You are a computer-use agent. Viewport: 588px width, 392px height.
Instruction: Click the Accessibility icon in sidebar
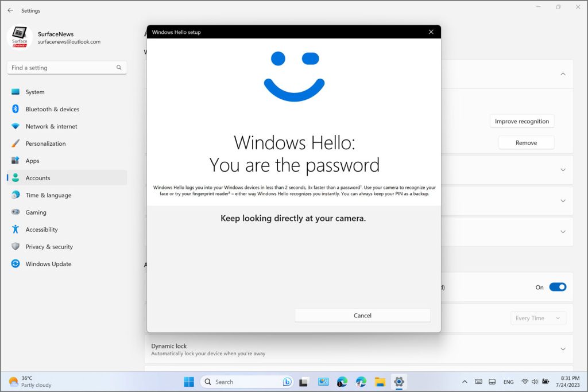(x=16, y=230)
